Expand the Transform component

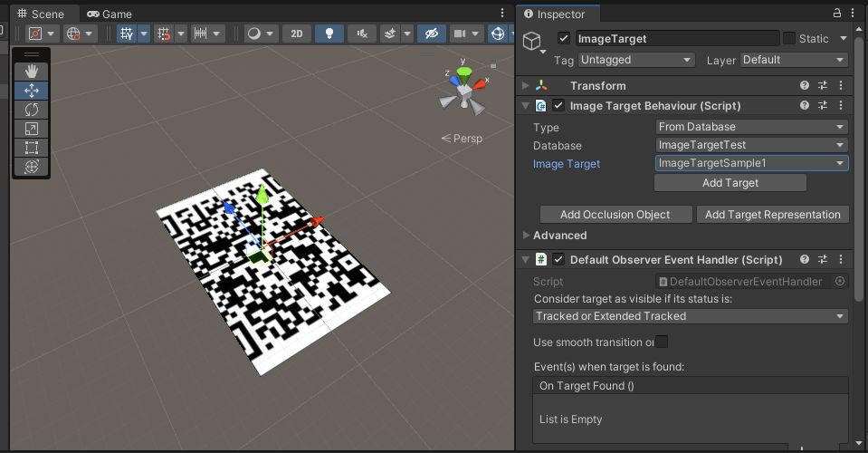tap(526, 85)
